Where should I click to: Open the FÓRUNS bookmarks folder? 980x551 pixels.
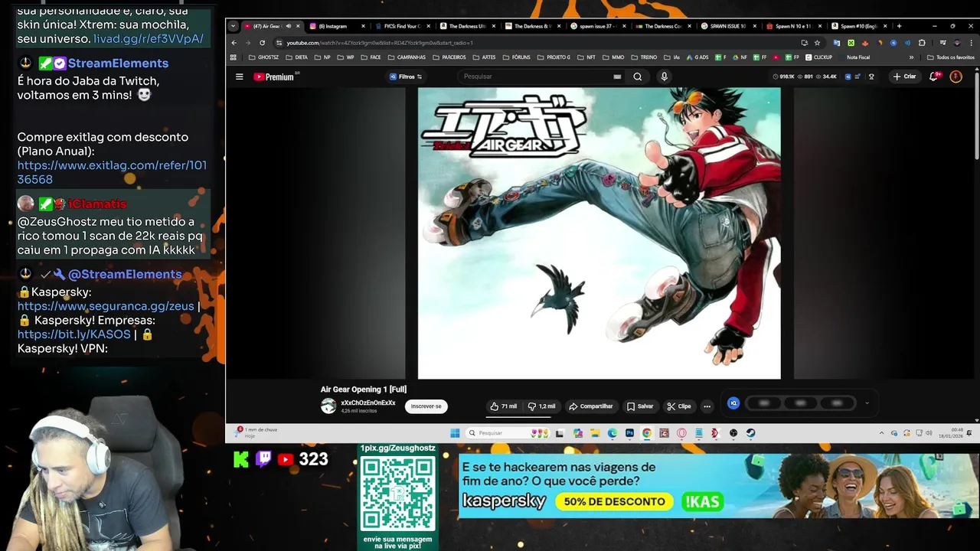pyautogui.click(x=516, y=57)
